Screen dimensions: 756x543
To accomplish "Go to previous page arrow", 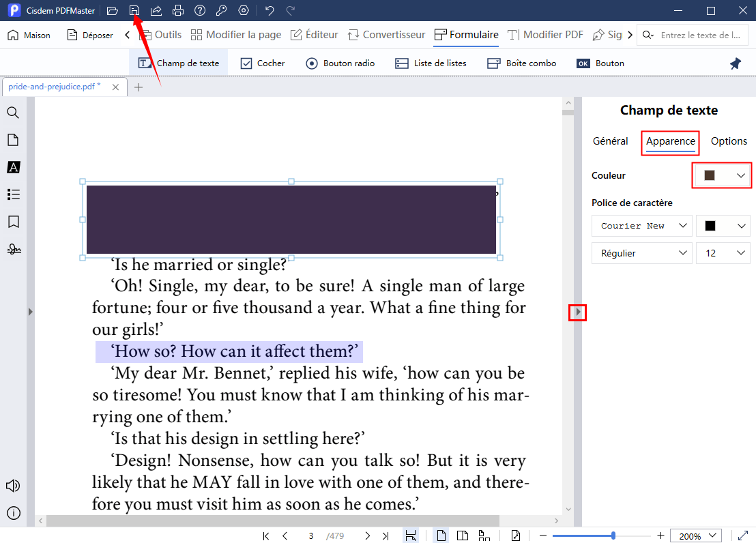I will coord(285,535).
